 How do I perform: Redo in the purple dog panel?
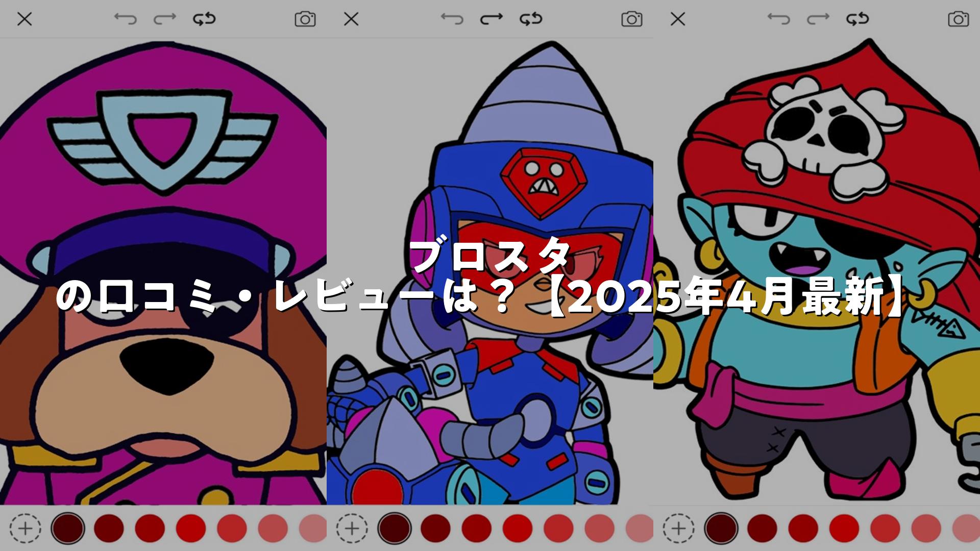point(165,19)
